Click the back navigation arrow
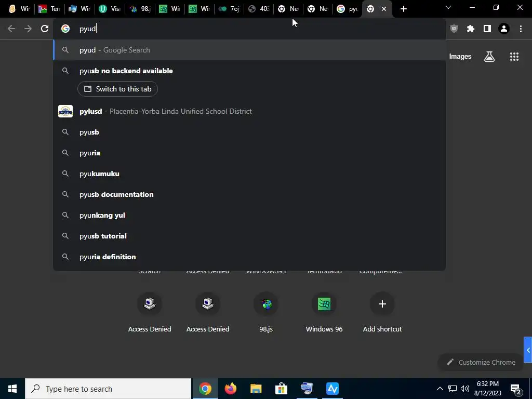This screenshot has height=399, width=532. click(11, 29)
